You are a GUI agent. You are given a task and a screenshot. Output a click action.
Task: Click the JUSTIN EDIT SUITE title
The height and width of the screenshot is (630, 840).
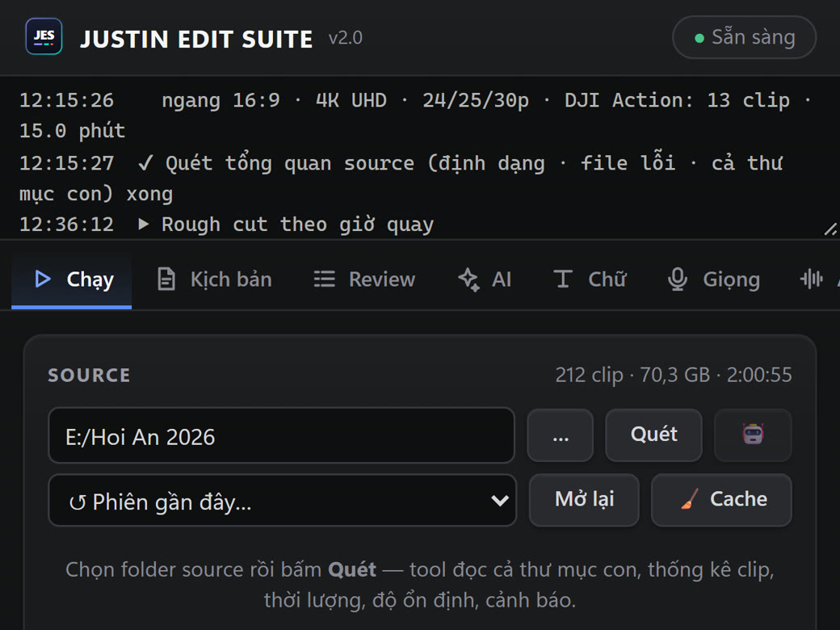[x=196, y=39]
